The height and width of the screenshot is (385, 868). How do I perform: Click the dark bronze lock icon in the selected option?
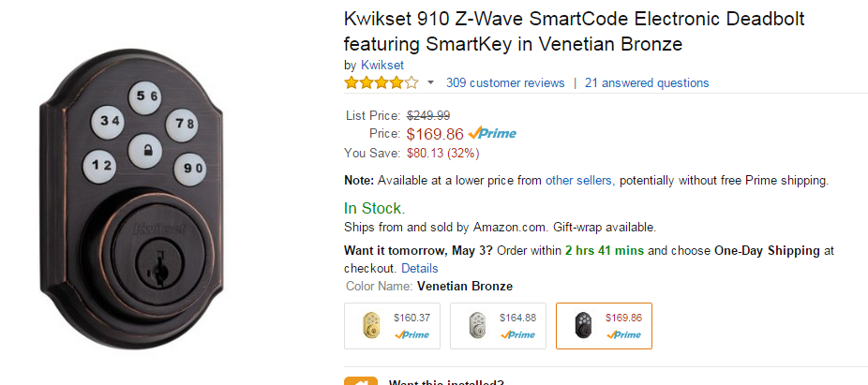point(583,325)
